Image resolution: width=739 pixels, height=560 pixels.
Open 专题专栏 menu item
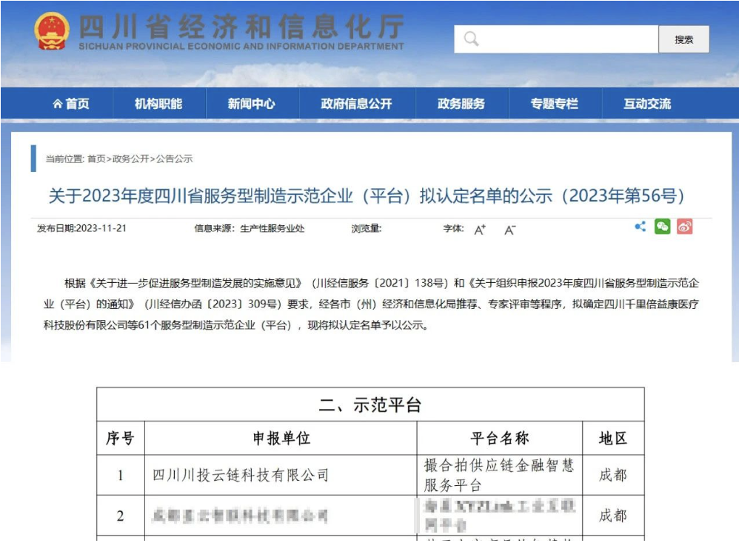554,103
